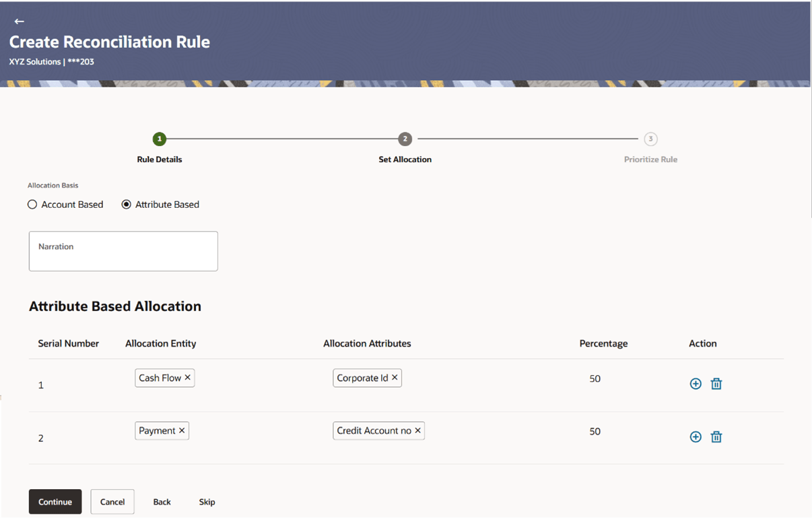Delete the Cash Flow allocation row
This screenshot has height=518, width=812.
coord(716,383)
